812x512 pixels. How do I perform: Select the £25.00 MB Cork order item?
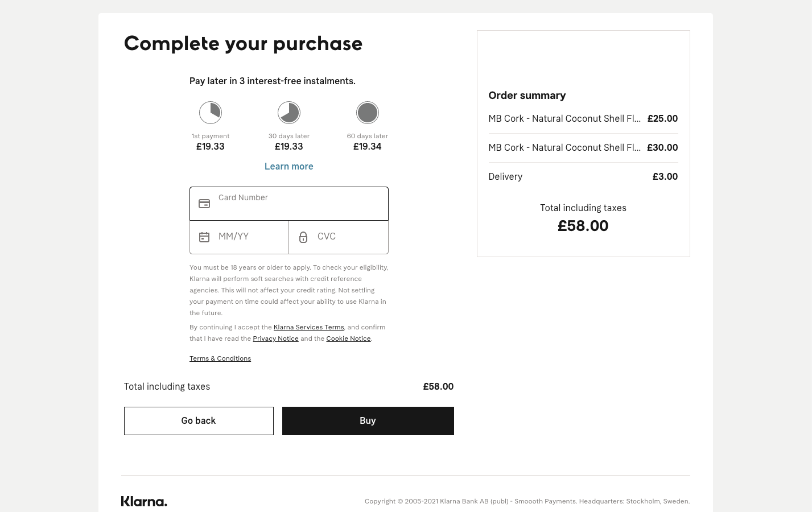click(x=583, y=119)
